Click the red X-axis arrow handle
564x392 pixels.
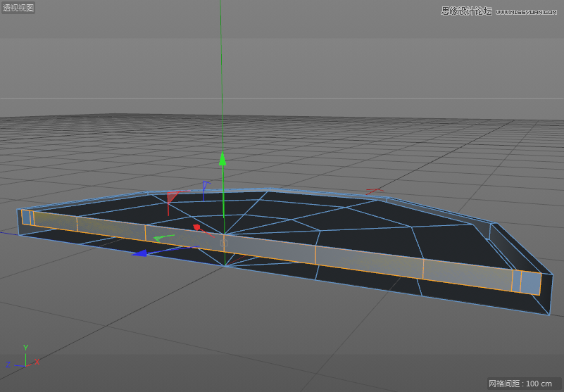coord(198,228)
